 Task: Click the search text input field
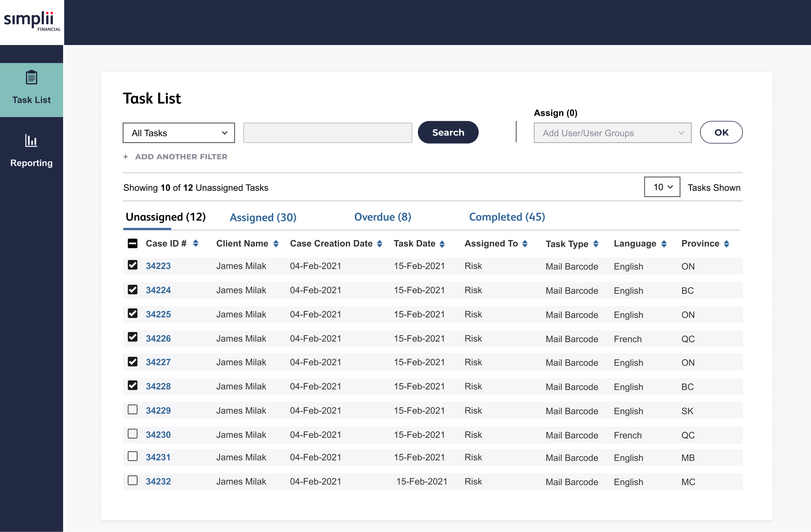pyautogui.click(x=327, y=133)
